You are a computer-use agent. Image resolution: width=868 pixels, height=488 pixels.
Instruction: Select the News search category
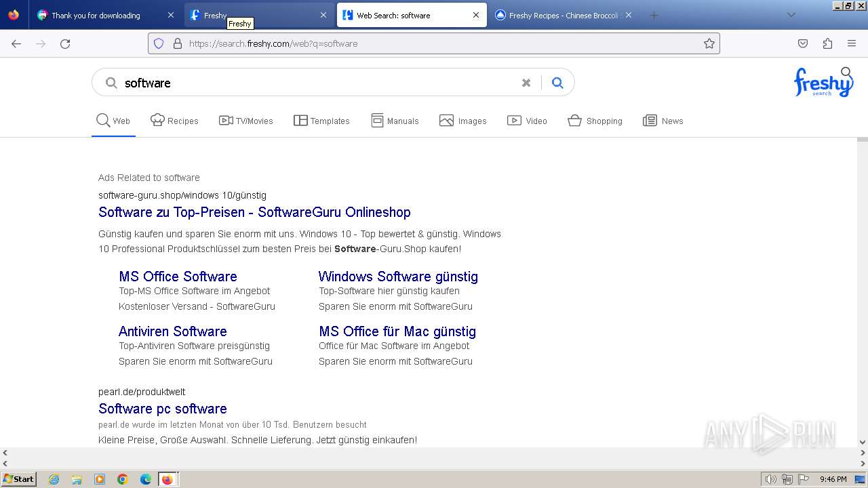(663, 121)
